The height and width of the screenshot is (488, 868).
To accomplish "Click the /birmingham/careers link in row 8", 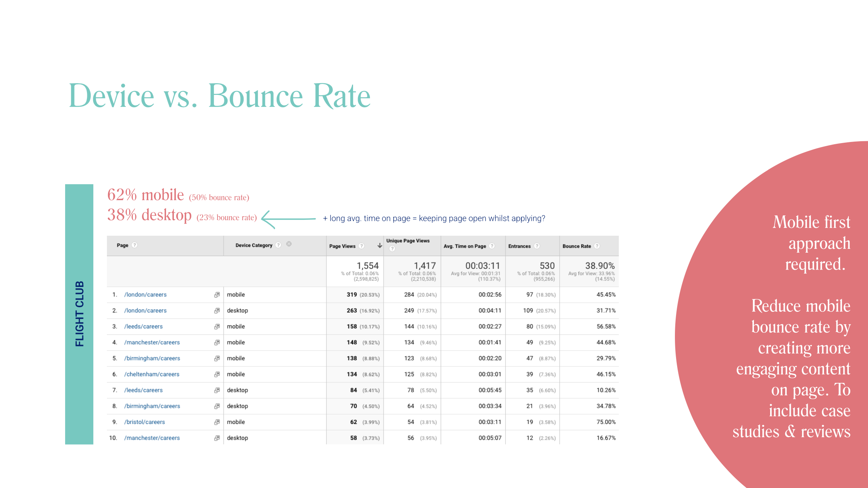I will click(x=152, y=406).
